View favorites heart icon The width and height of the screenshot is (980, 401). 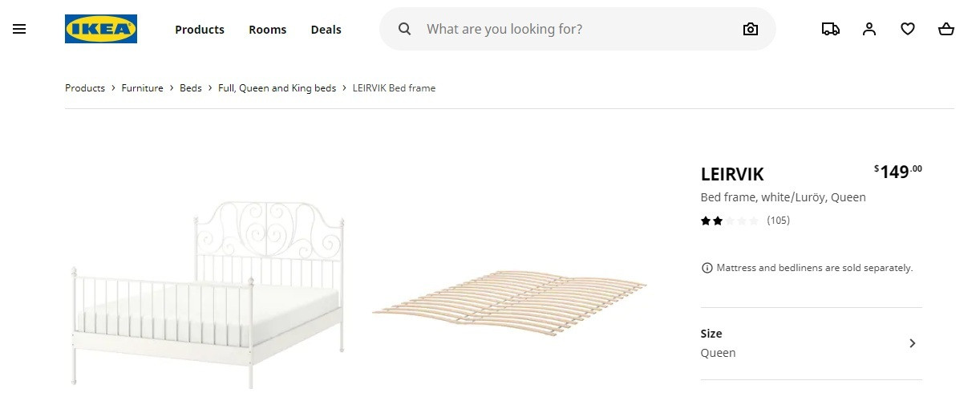tap(908, 29)
